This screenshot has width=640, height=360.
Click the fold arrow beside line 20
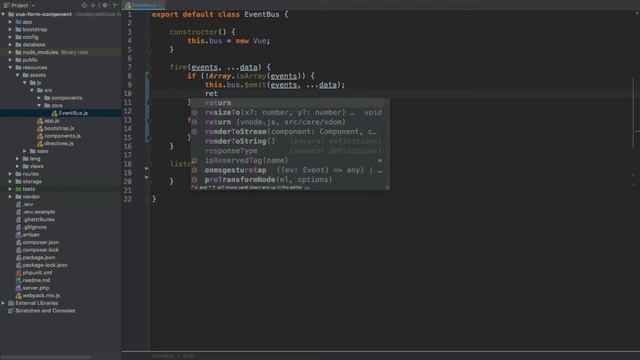pos(147,177)
